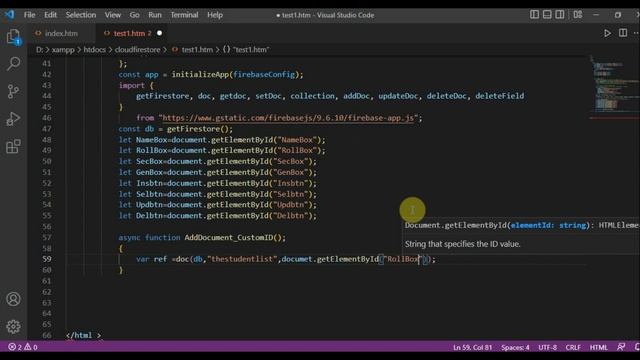Open the Terminal menu
The image size is (640, 360).
(184, 15)
